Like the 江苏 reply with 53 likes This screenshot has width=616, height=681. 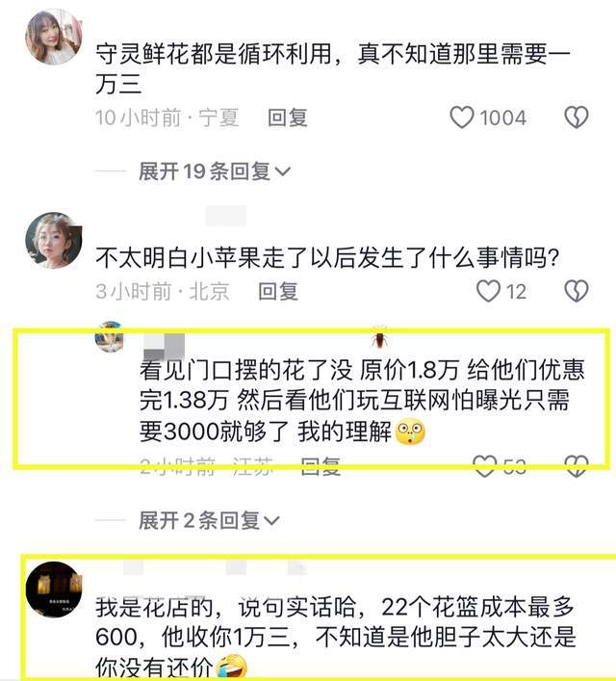[x=484, y=466]
